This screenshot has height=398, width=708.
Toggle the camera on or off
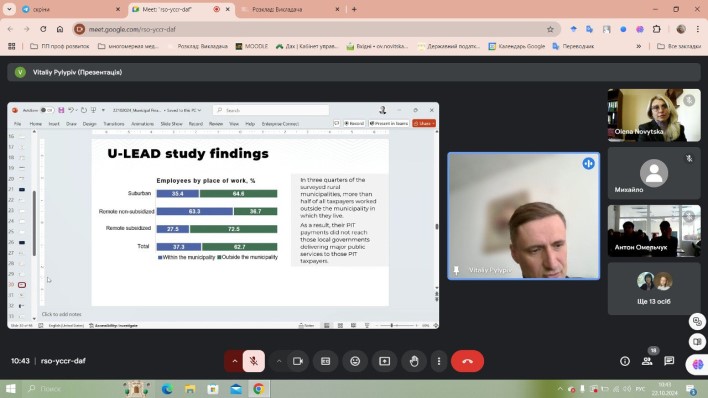click(x=298, y=361)
